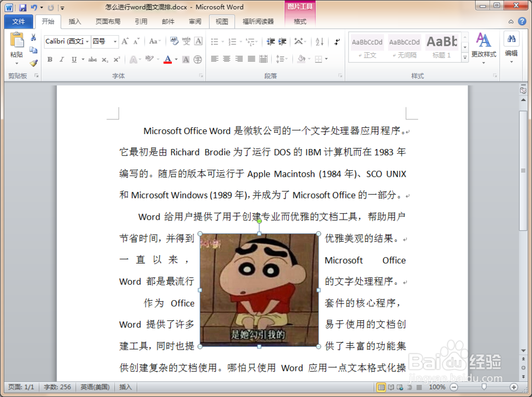
Task: Apply the 正文 Normal style
Action: pos(367,47)
